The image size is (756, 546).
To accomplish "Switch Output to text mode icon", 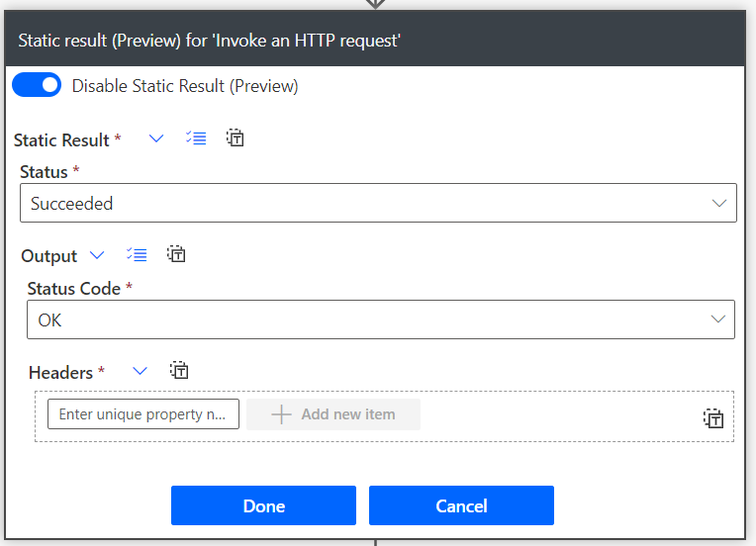I will [176, 255].
